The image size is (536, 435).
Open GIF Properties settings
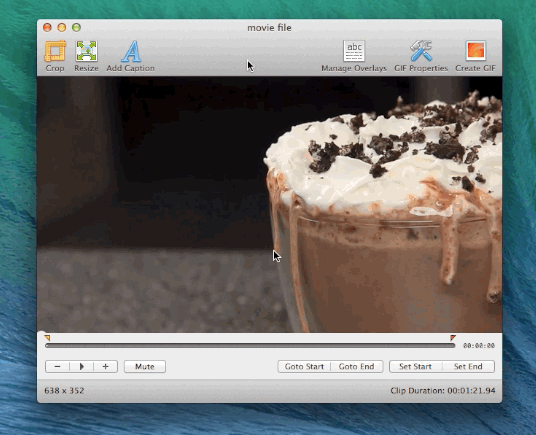tap(421, 51)
